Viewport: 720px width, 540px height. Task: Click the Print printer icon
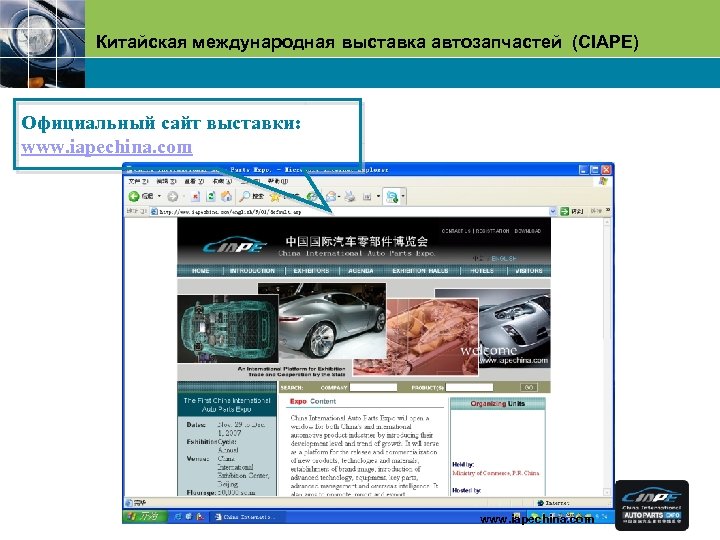click(350, 197)
